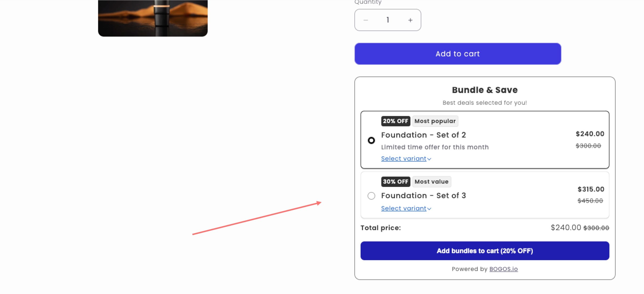The image size is (644, 294).
Task: Click Add bundles to cart (20% OFF)
Action: click(485, 251)
